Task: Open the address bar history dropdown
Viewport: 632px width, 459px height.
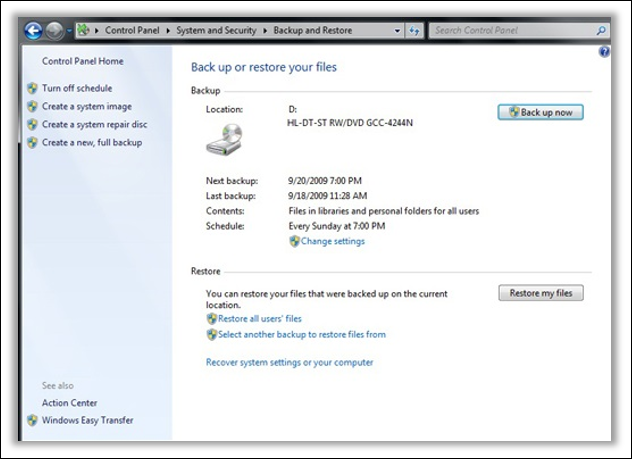Action: (x=397, y=31)
